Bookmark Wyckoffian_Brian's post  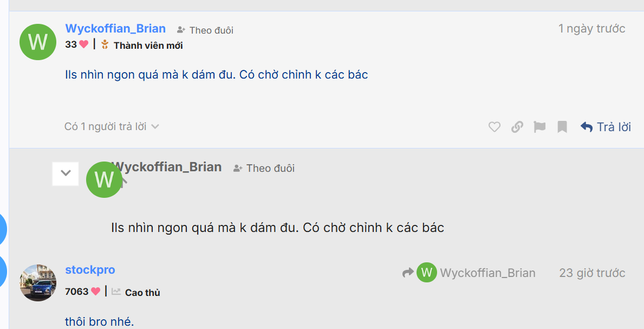[x=562, y=127]
